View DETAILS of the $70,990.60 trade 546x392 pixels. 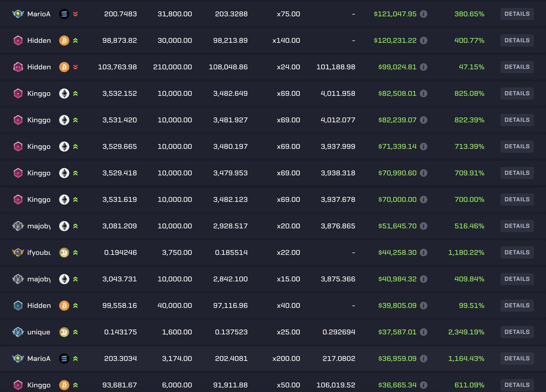517,173
